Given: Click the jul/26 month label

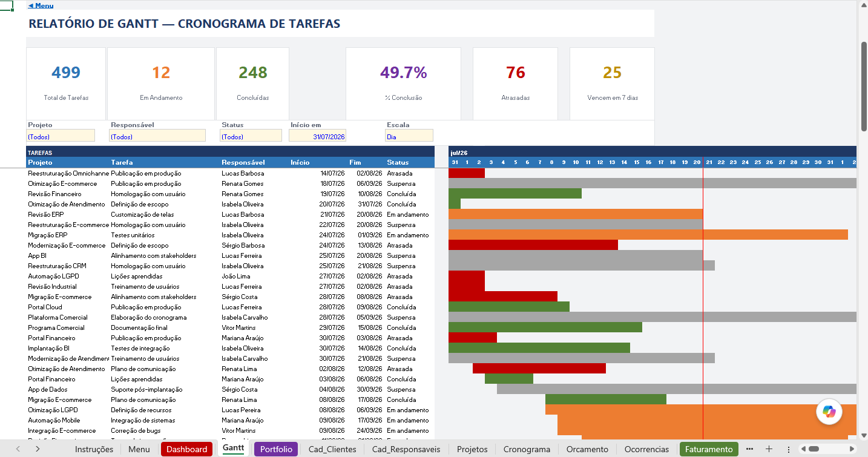Looking at the screenshot, I should [x=459, y=153].
